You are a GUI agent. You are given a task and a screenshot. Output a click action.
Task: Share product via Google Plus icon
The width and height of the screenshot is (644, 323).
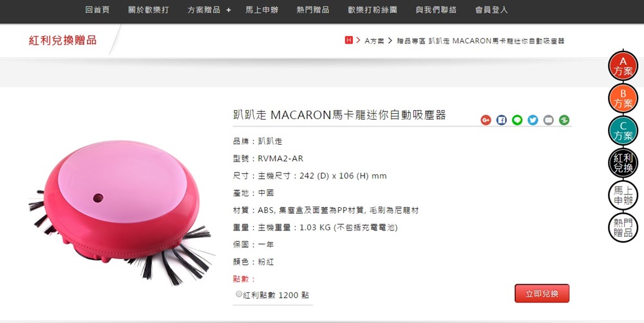(486, 120)
